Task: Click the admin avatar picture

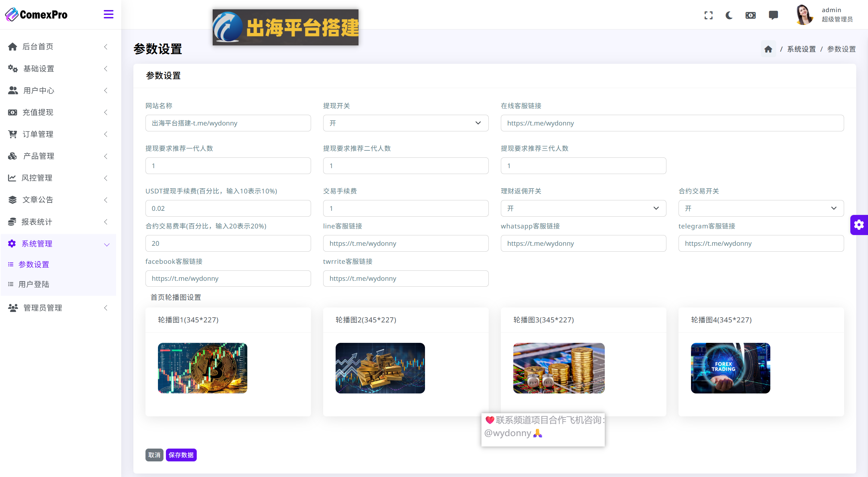Action: pyautogui.click(x=804, y=15)
